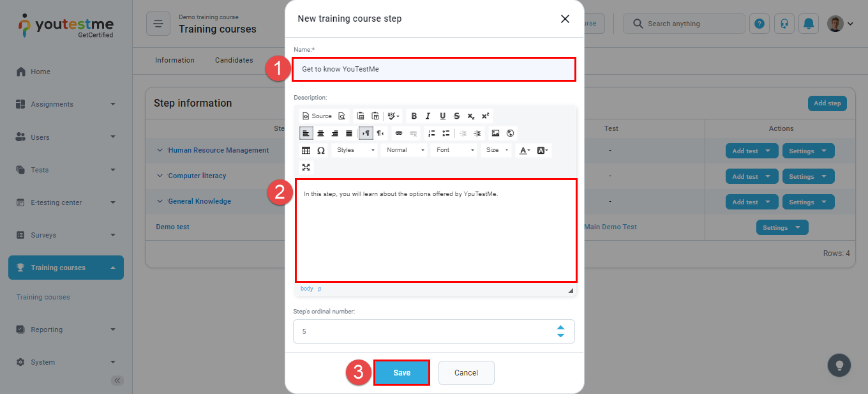Toggle Strikethrough formatting
The height and width of the screenshot is (394, 868).
[x=456, y=116]
